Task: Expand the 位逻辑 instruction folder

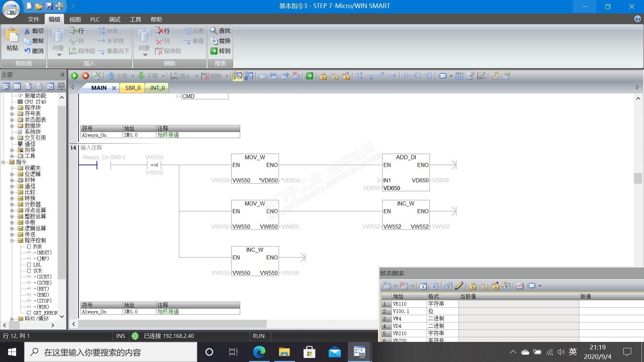Action: pyautogui.click(x=12, y=174)
